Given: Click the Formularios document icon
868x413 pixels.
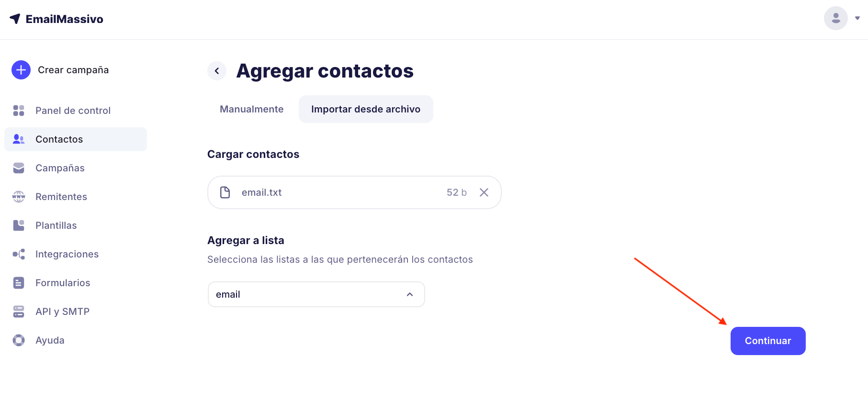Looking at the screenshot, I should click(x=19, y=283).
